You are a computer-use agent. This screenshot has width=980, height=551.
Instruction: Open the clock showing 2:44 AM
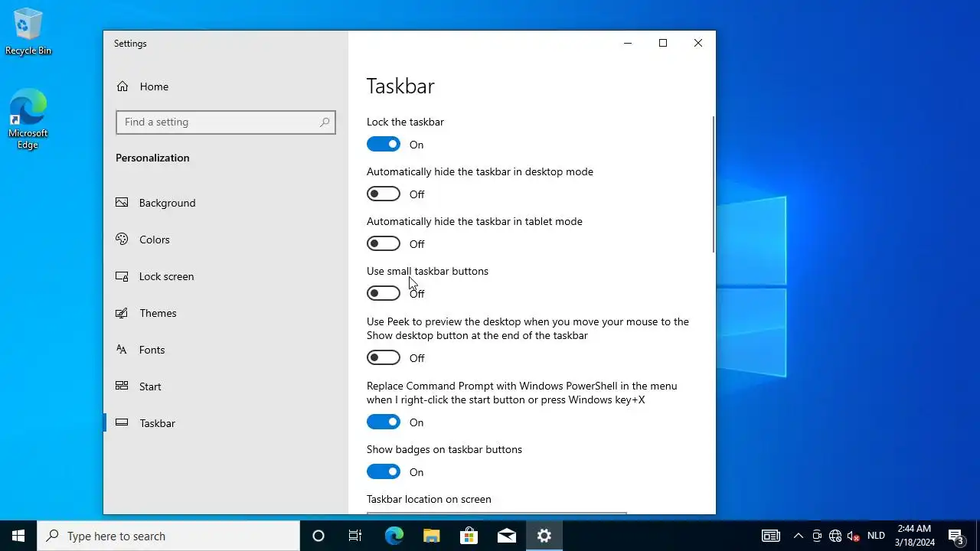(x=914, y=536)
